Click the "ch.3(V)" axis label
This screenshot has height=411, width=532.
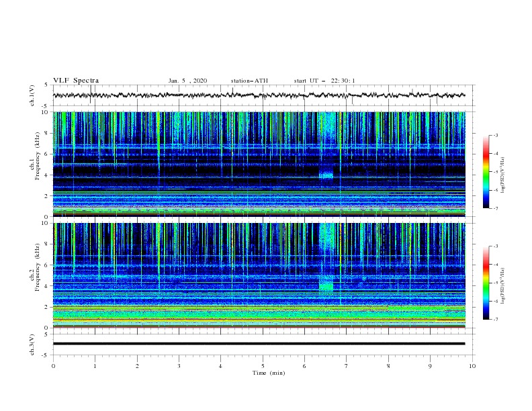click(x=32, y=345)
